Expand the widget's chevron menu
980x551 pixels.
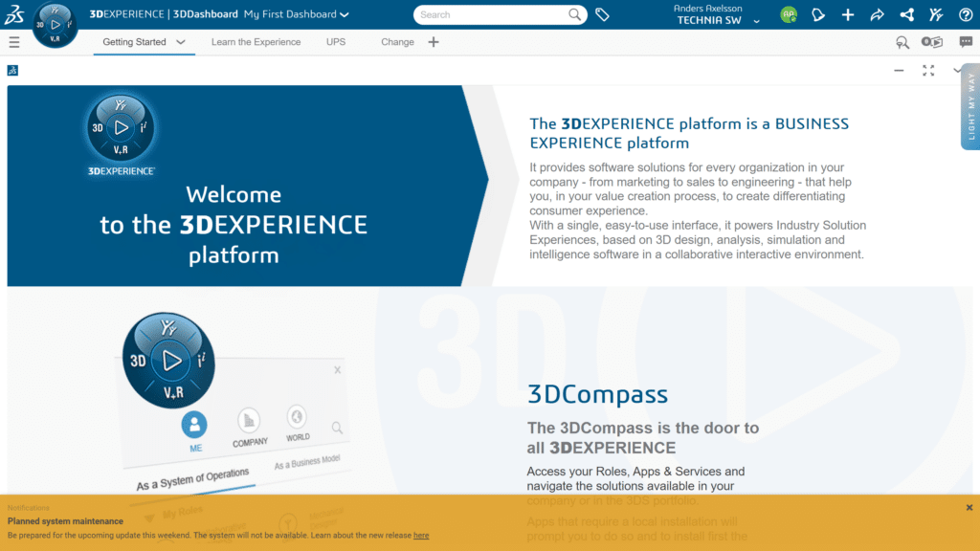(957, 71)
